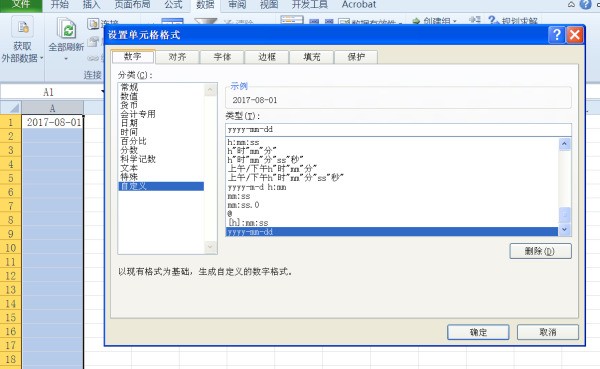Choose Special (特殊) category
Viewport: 600px width, 369px height.
pyautogui.click(x=129, y=177)
